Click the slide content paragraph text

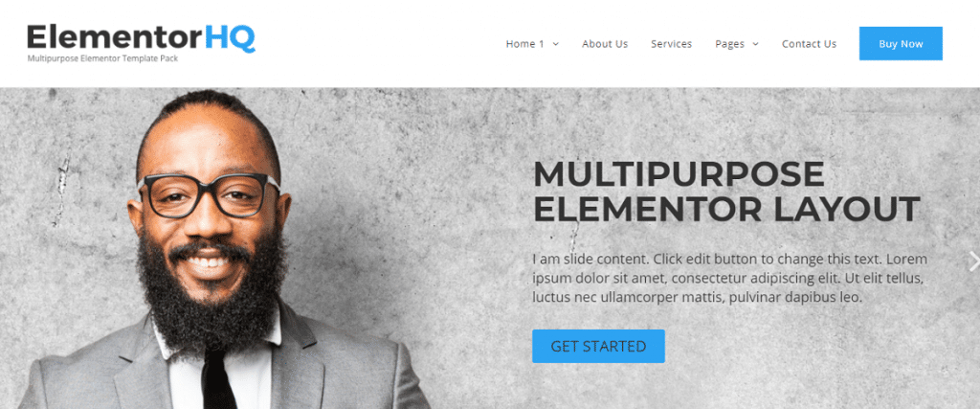pyautogui.click(x=730, y=279)
